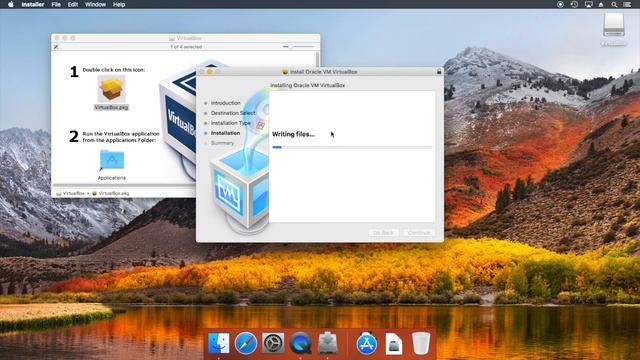
Task: Open Notification Center in the menu bar
Action: tap(627, 4)
